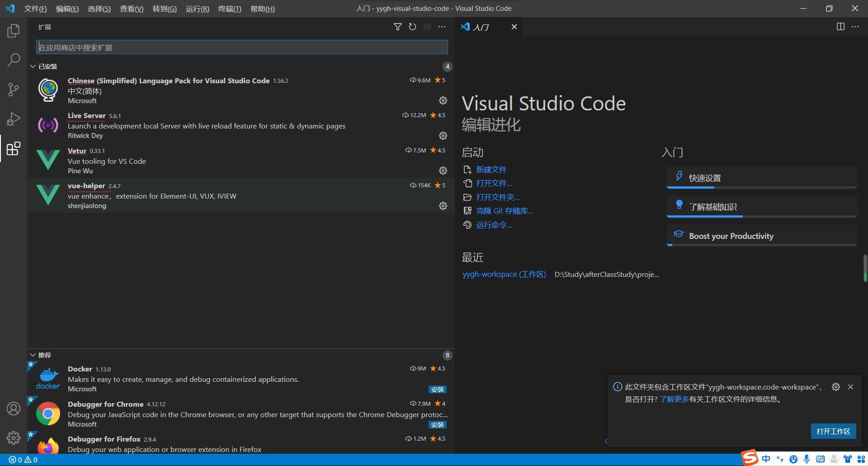
Task: Click the 打开工作区 button
Action: tap(833, 431)
